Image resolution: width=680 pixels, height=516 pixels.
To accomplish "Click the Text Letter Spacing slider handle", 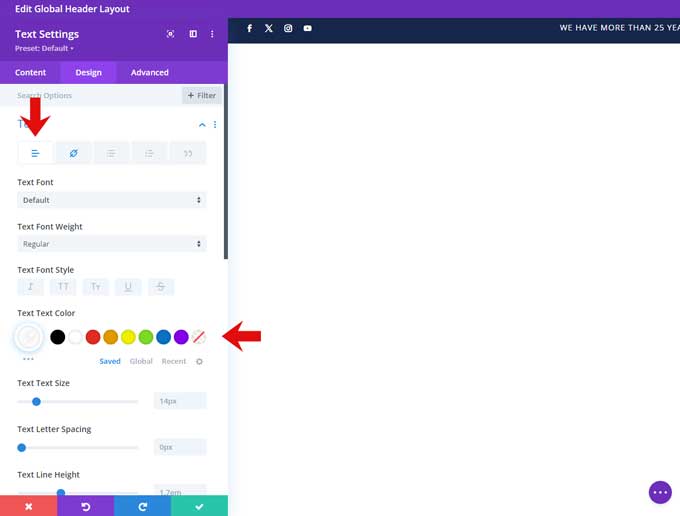I will click(x=22, y=447).
